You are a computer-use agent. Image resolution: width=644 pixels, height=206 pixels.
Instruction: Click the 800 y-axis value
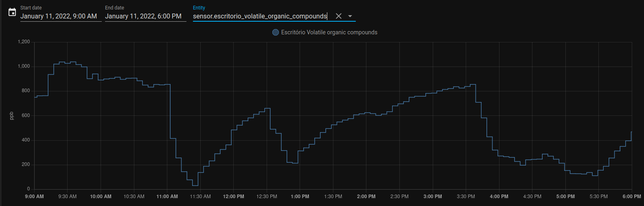26,91
